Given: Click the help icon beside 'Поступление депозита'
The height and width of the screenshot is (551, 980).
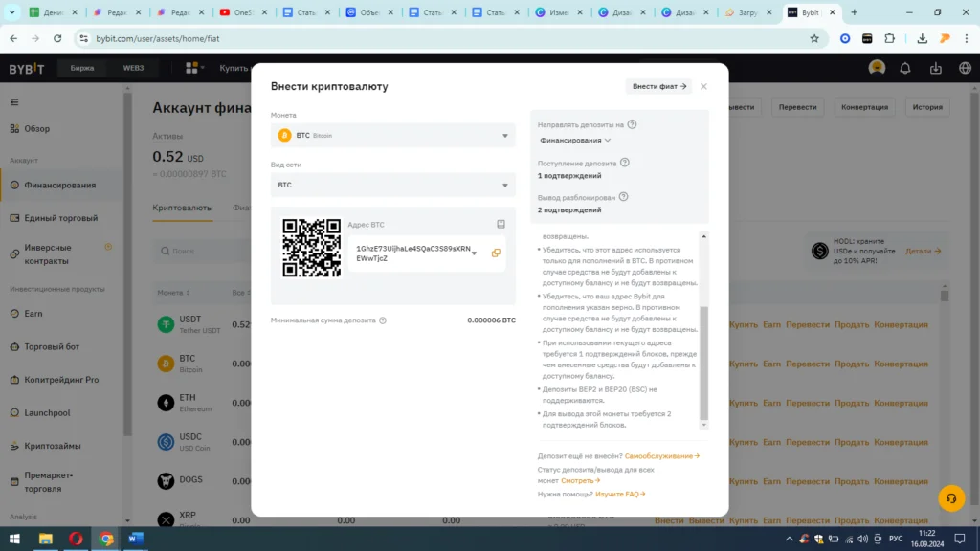Looking at the screenshot, I should tap(624, 163).
